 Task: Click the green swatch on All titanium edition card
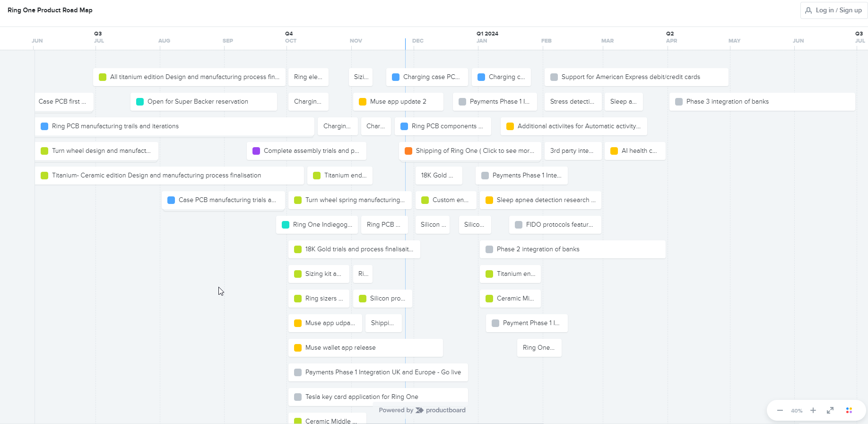coord(103,77)
